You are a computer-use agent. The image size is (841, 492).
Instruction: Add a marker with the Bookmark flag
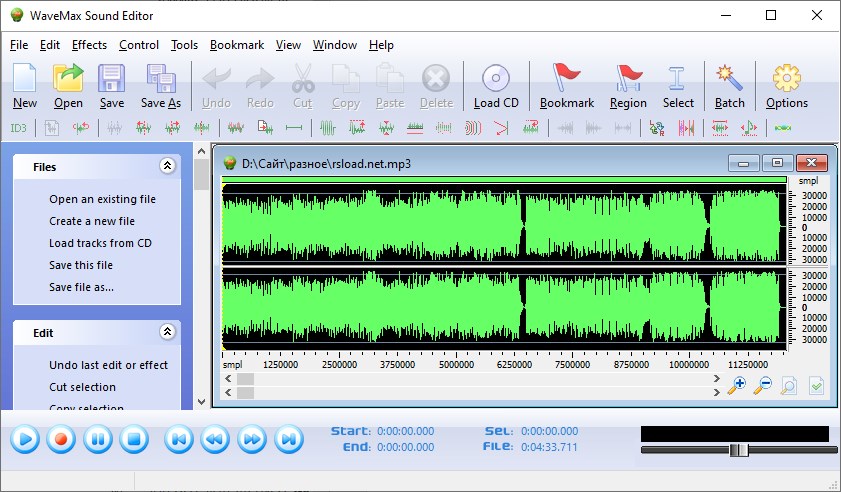click(566, 78)
